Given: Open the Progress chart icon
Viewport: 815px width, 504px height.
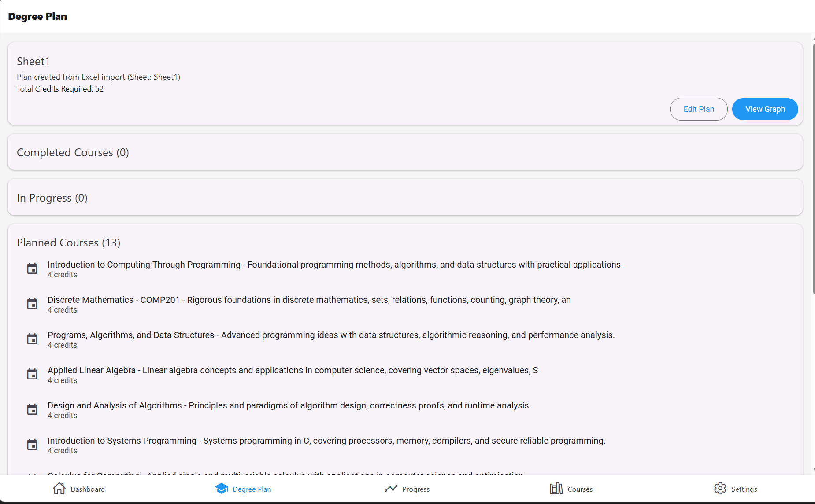Looking at the screenshot, I should coord(392,489).
